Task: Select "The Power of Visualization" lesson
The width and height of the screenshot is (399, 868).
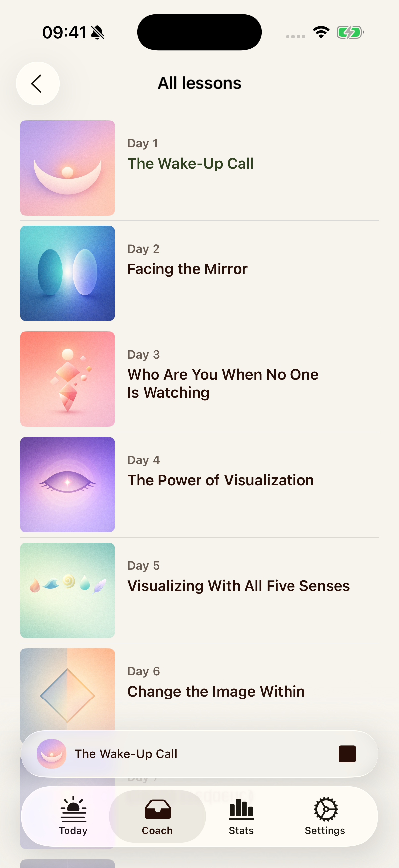Action: tap(220, 480)
